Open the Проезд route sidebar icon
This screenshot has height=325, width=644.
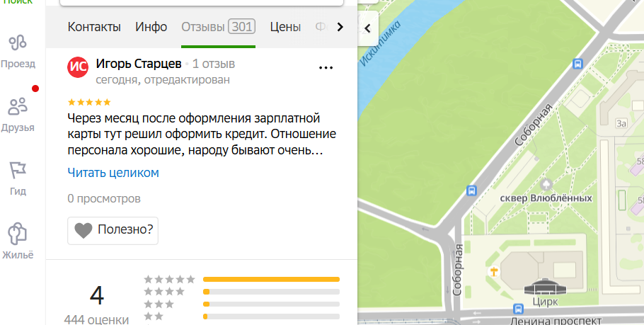tap(18, 51)
